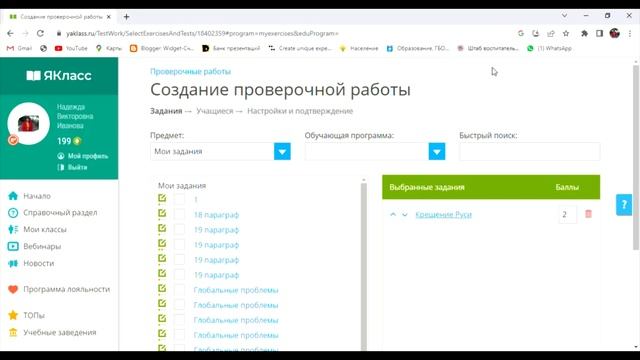Open the Карты bookmark
This screenshot has height=360, width=640.
(x=109, y=48)
